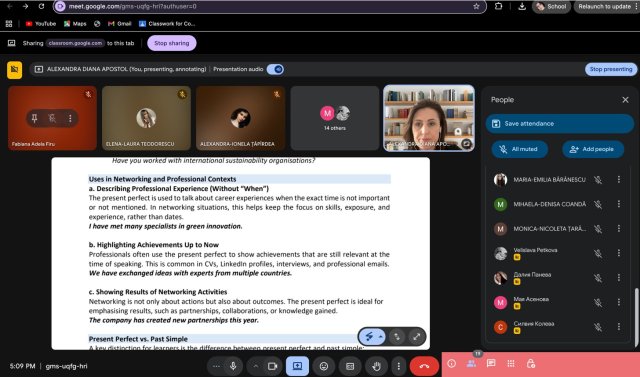
Task: Raise hand using the hand icon
Action: point(376,366)
